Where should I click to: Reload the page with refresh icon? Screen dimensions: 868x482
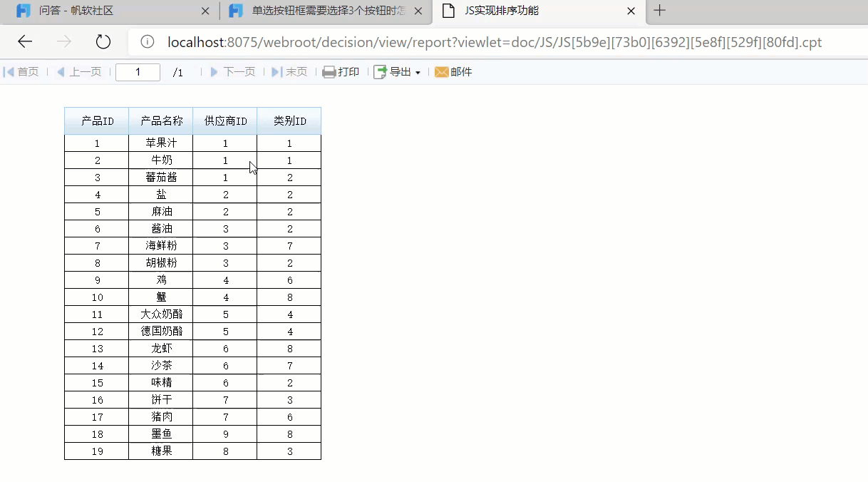(103, 42)
